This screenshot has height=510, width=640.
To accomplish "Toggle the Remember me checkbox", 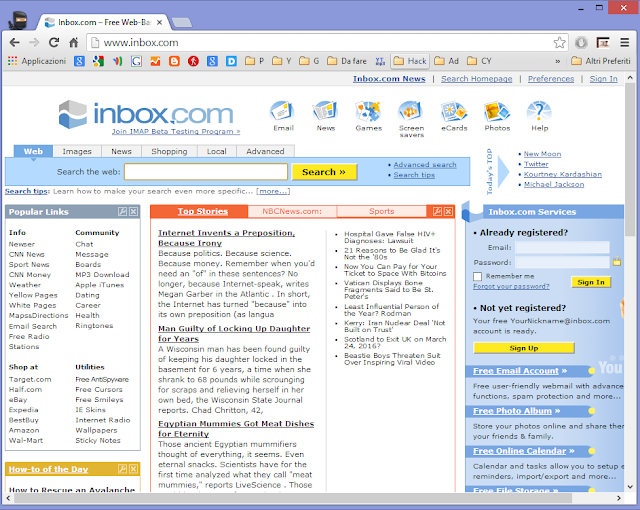I will click(478, 276).
